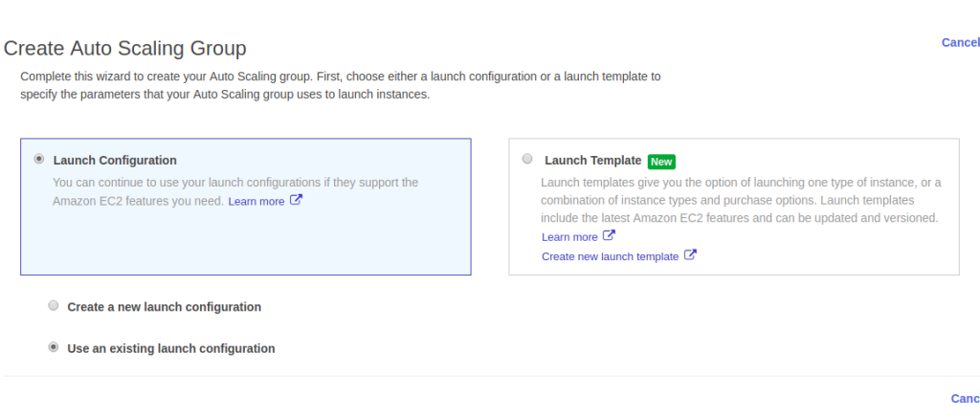Click external-link icon after 'Create new launch template'
The height and width of the screenshot is (418, 980).
(690, 255)
